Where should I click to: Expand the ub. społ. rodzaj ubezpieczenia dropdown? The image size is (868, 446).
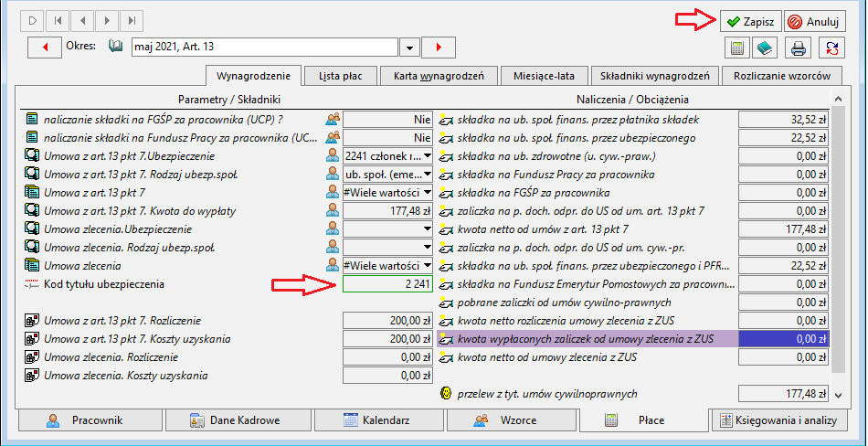(x=427, y=175)
